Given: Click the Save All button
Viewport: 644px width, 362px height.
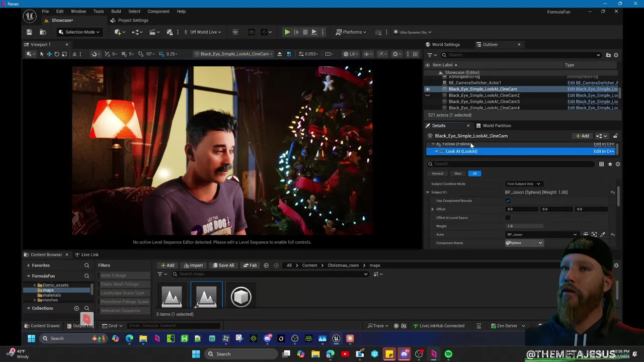Looking at the screenshot, I should tap(223, 265).
